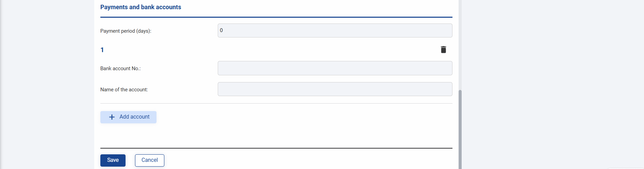Viewport: 644px width, 169px height.
Task: Select the Name of the account field
Action: [335, 89]
